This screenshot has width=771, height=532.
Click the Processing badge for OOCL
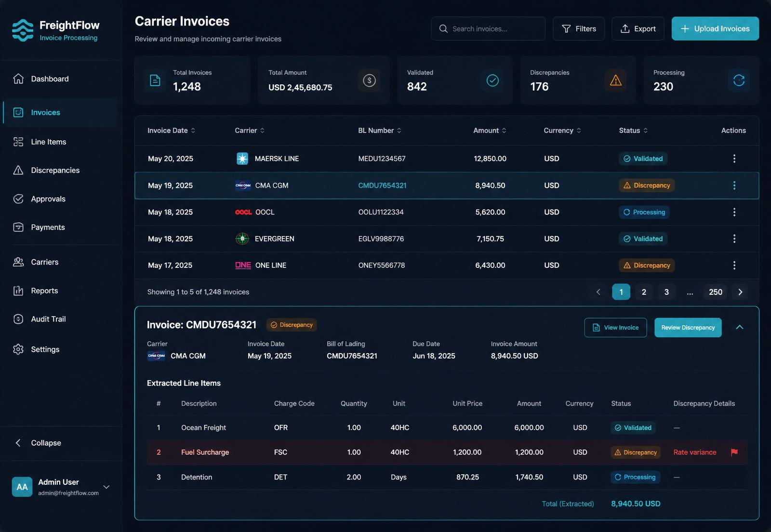point(644,212)
